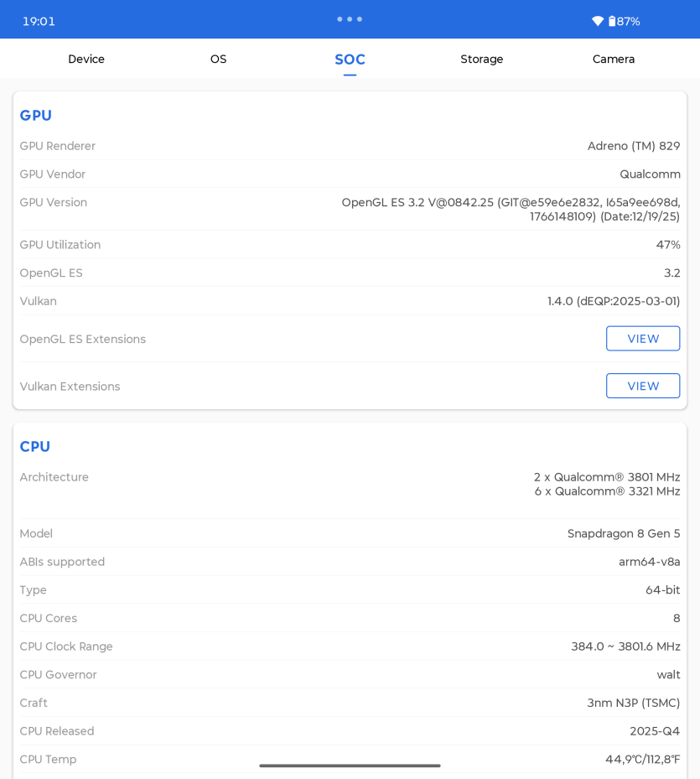
Task: Select the Adreno (TM) 829 value
Action: coord(634,146)
